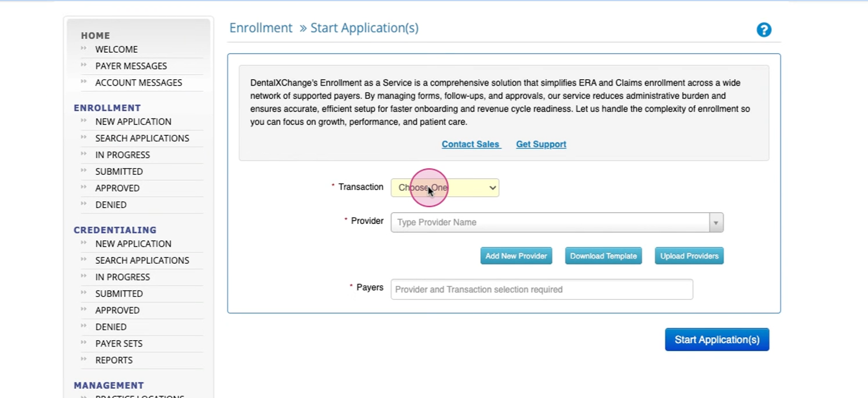Open Denied under Enrollment
Screen dimensions: 868x398
111,205
